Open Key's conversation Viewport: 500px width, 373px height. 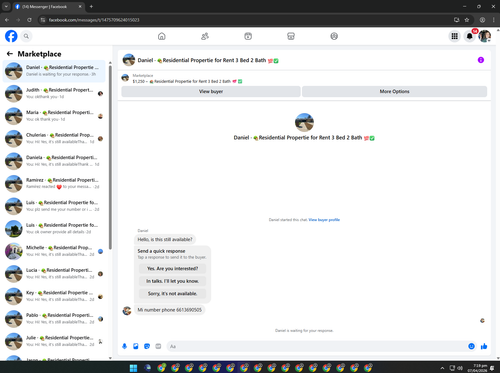coord(54,296)
